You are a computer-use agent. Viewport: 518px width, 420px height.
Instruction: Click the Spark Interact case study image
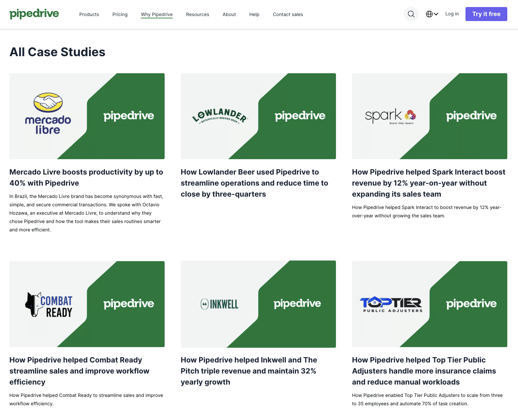(x=429, y=116)
